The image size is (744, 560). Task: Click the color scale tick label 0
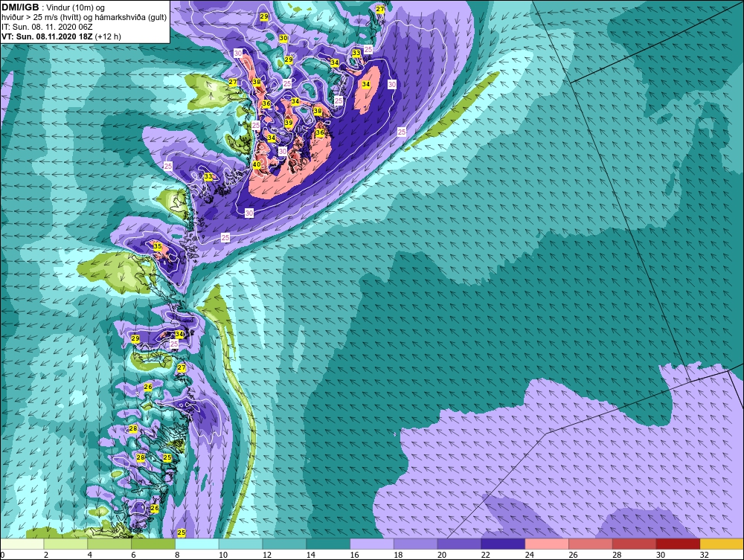tap(3, 555)
